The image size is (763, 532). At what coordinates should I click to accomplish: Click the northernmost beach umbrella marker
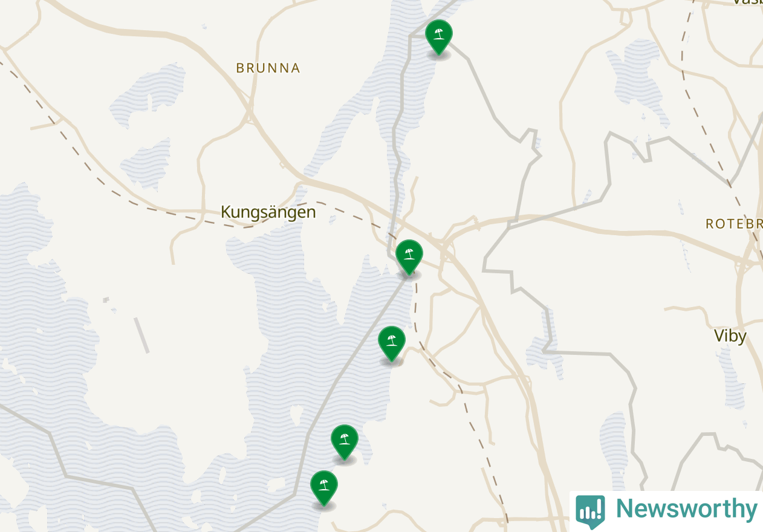[x=439, y=37]
